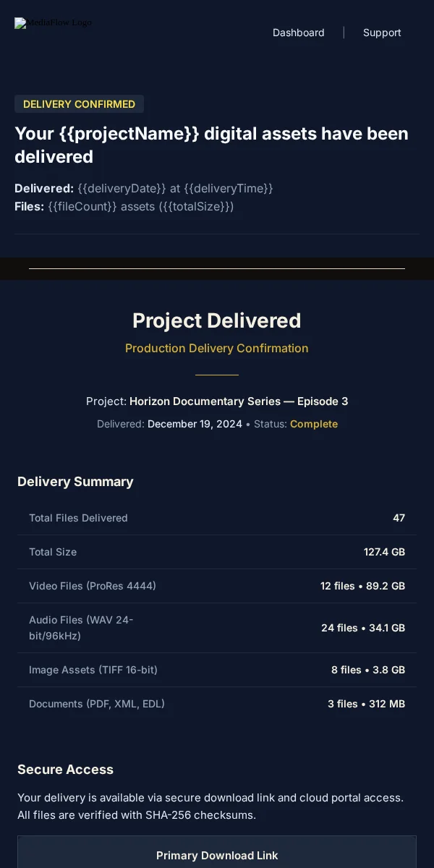Click the Complete status label
The image size is (434, 868).
click(314, 424)
